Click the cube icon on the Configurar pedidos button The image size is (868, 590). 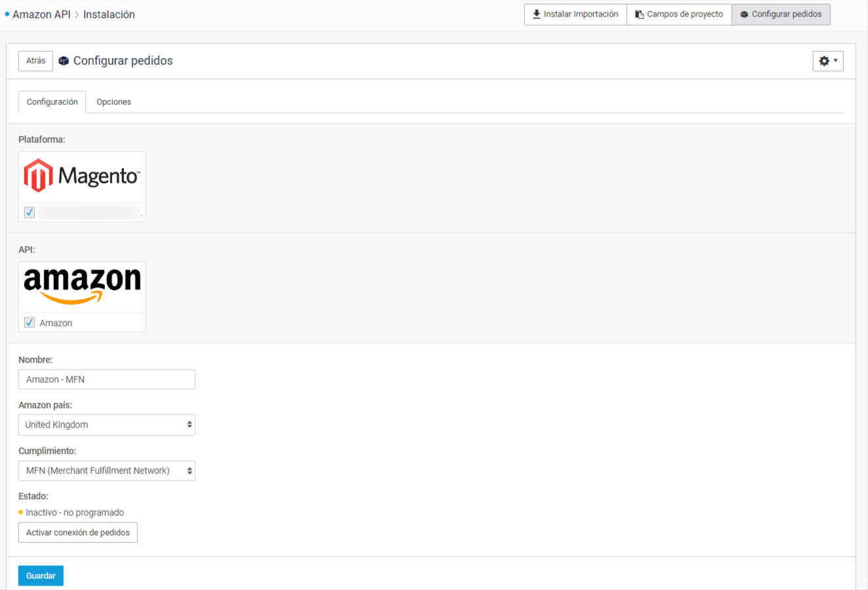pyautogui.click(x=744, y=14)
